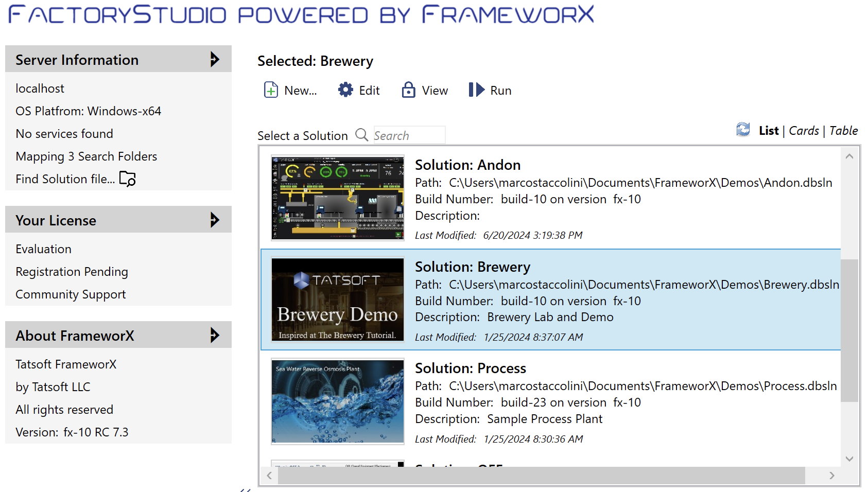Click the vertical scrollbar up arrow

[x=849, y=156]
